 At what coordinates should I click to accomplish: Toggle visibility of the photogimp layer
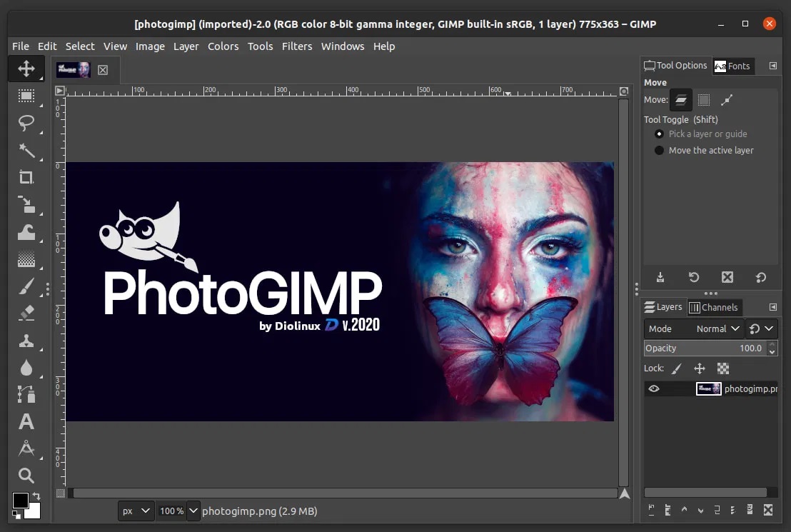654,388
